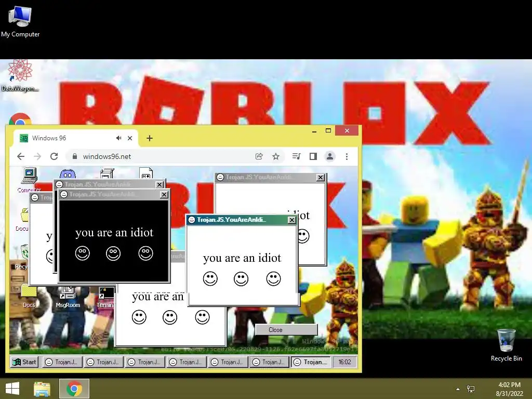Minimize the Chrome window
This screenshot has width=532, height=399.
314,130
